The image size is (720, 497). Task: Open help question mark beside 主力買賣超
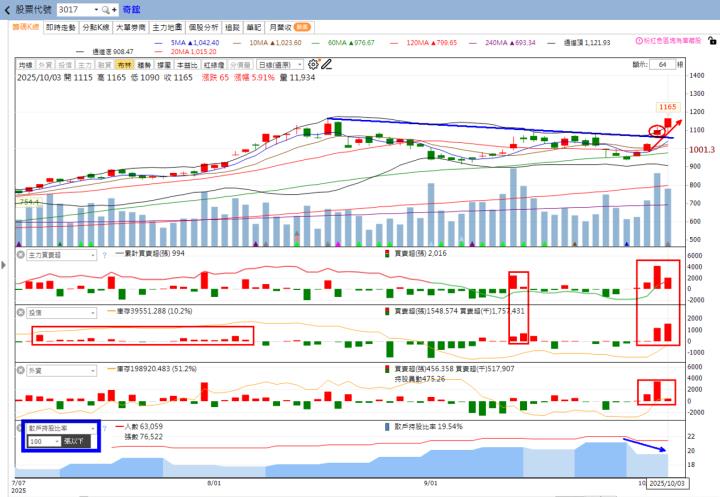tap(104, 255)
